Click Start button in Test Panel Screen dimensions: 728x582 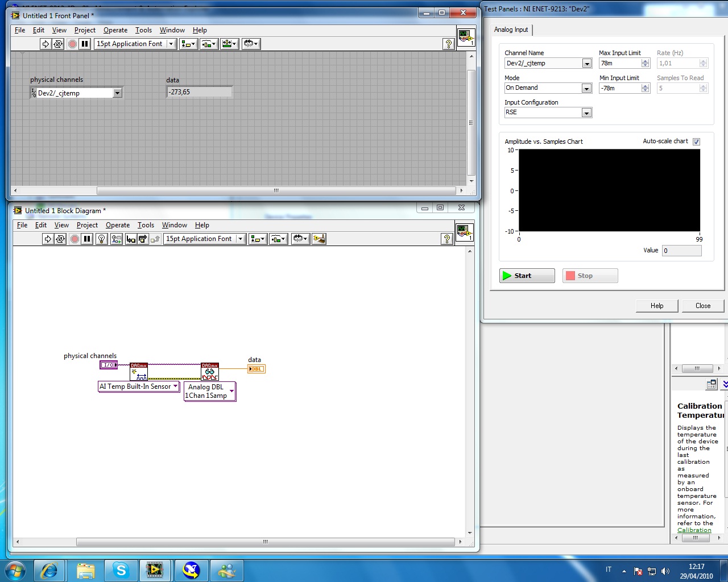pyautogui.click(x=527, y=276)
